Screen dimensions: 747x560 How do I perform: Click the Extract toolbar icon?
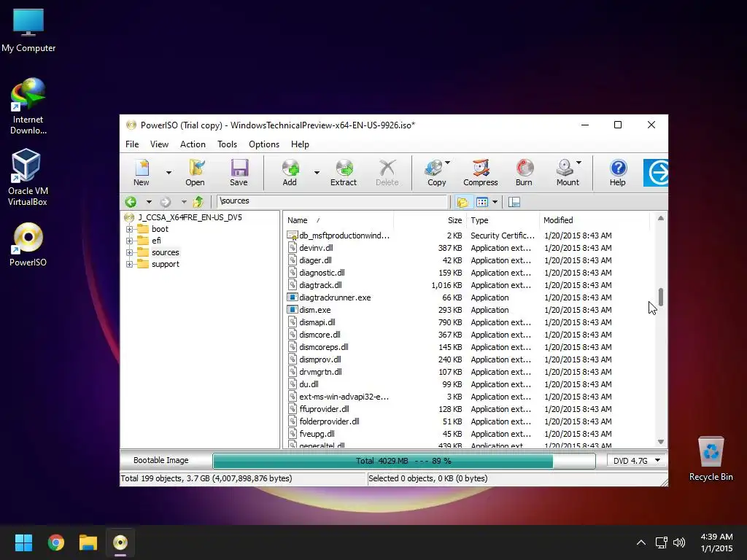344,172
